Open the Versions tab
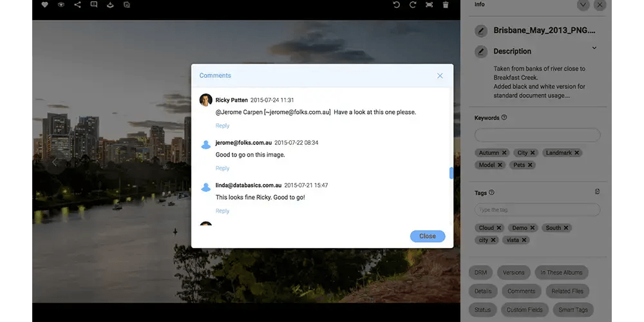 click(514, 272)
